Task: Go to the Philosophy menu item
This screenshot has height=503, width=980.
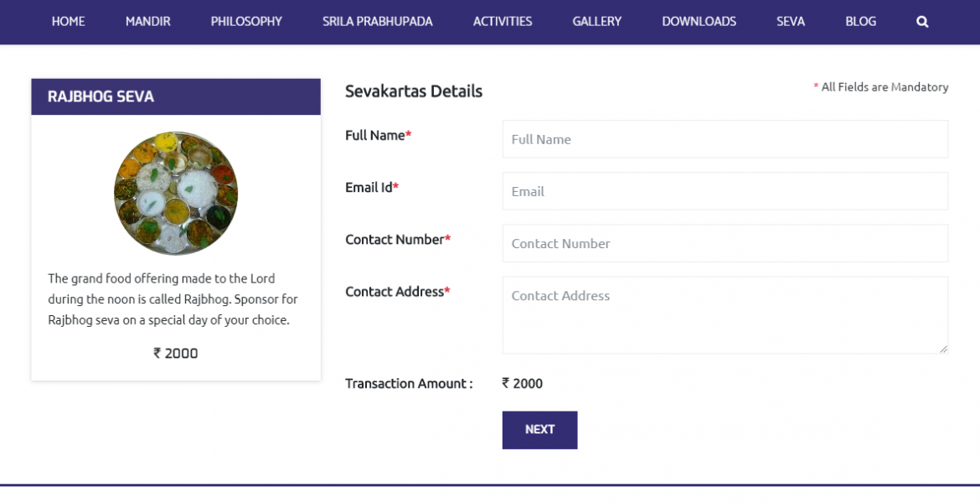Action: coord(246,22)
